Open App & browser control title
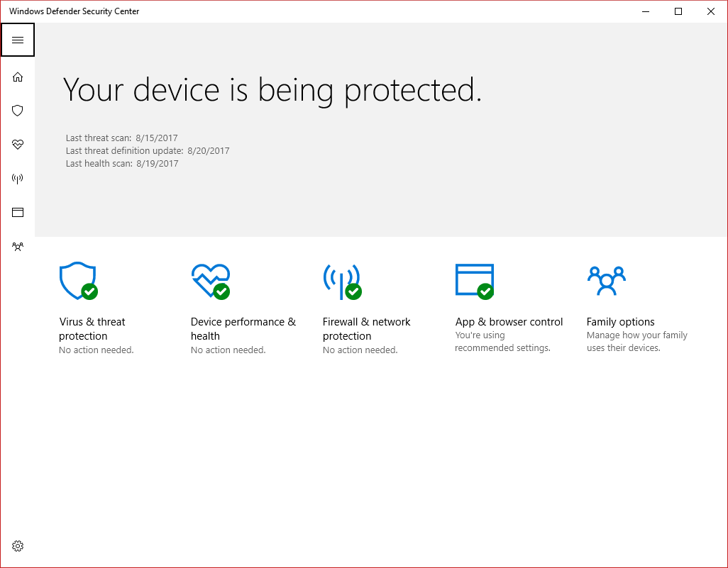The height and width of the screenshot is (568, 728). 509,322
